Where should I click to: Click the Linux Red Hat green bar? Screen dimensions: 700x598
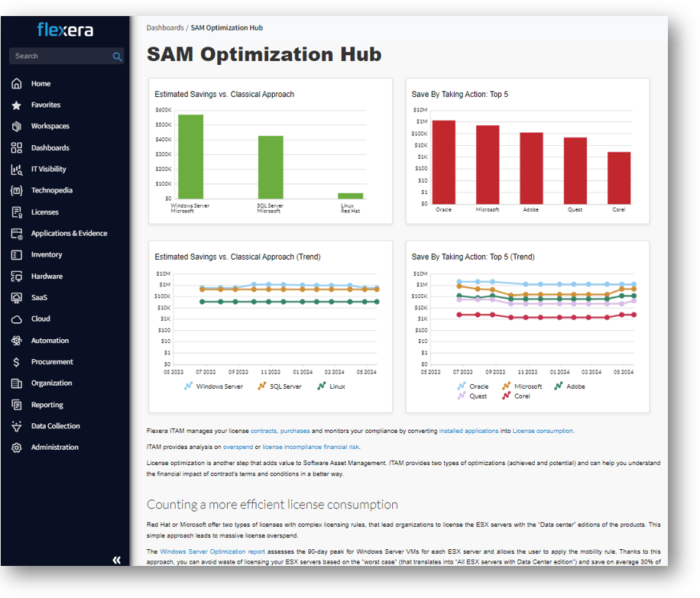[351, 196]
